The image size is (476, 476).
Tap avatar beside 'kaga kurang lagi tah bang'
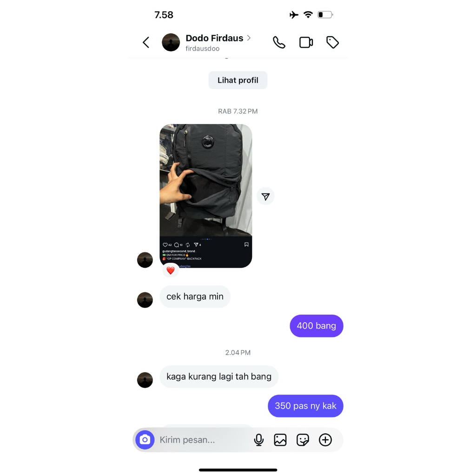(145, 380)
